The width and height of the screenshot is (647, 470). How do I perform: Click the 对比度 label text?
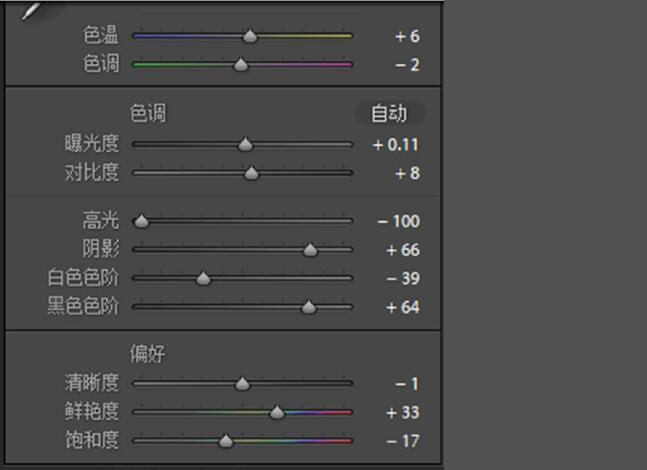point(92,172)
